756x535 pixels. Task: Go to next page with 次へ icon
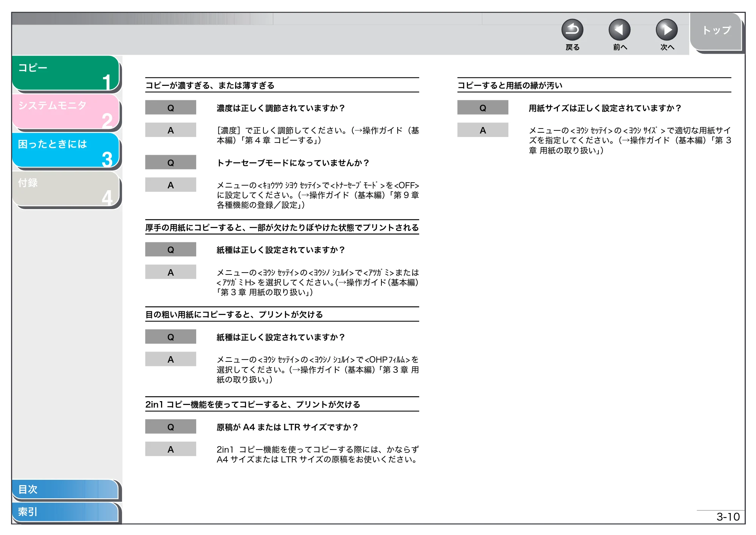point(667,30)
